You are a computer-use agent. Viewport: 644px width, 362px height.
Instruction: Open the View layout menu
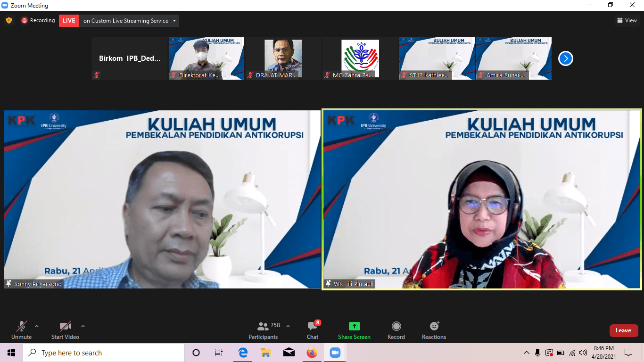(x=627, y=20)
